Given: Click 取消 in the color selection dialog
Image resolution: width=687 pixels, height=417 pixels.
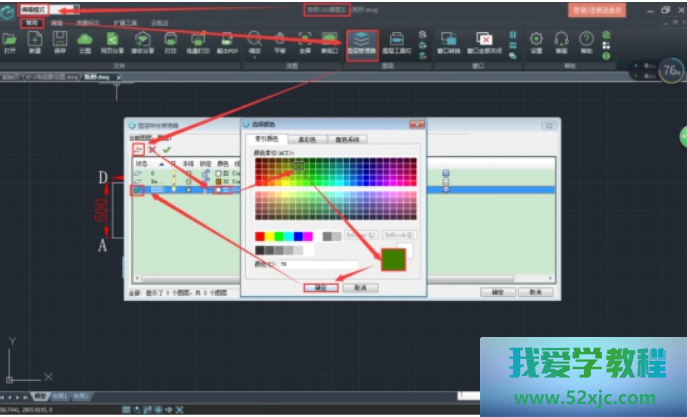Looking at the screenshot, I should pos(358,287).
